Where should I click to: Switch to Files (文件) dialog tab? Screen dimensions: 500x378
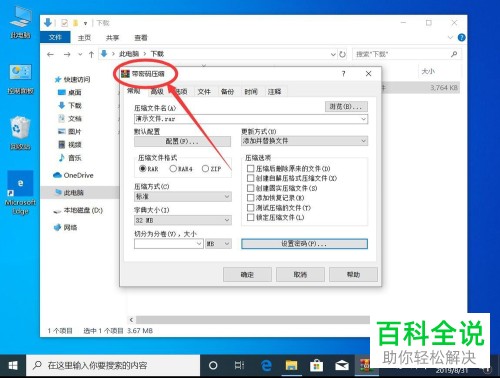204,91
